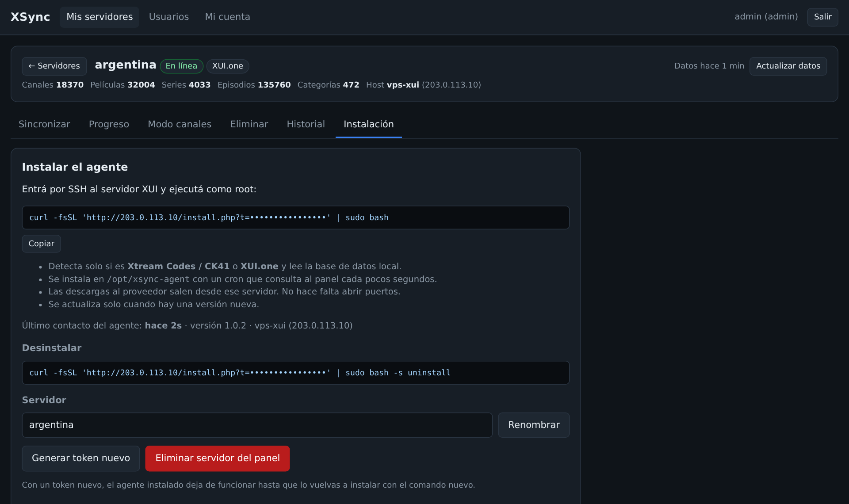The image size is (849, 504).
Task: Go to Usuarios page
Action: pyautogui.click(x=169, y=17)
